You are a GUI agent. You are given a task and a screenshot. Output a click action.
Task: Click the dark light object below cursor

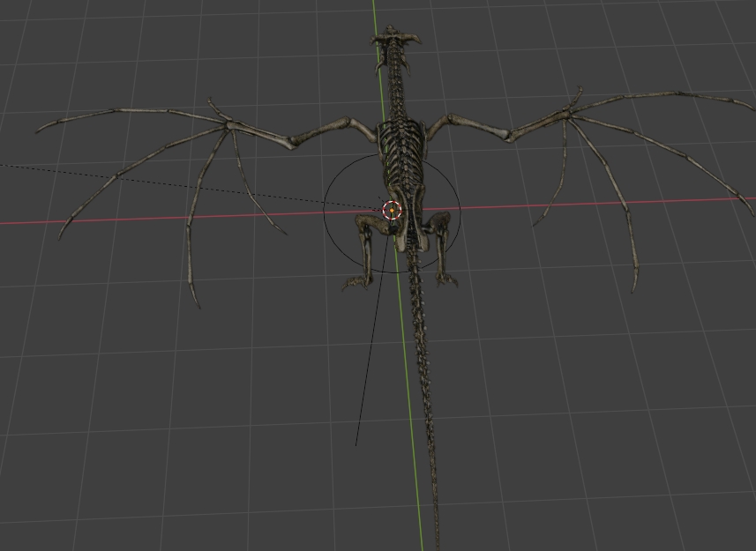point(393,230)
